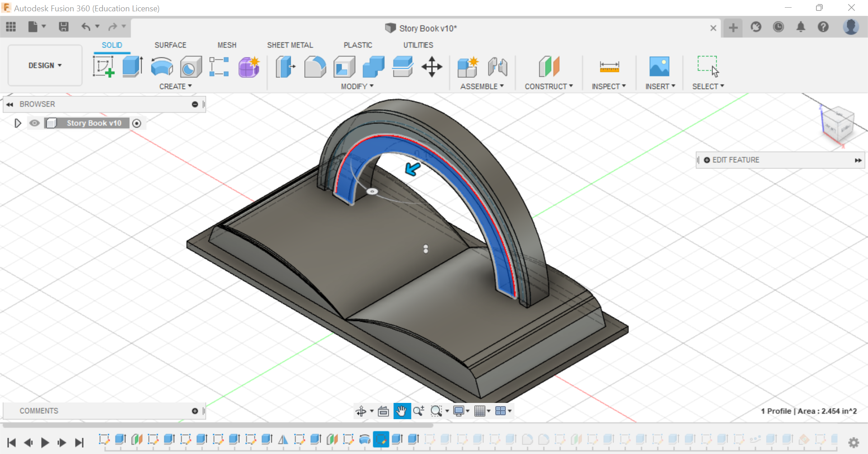
Task: Select the Extrude tool
Action: point(133,66)
